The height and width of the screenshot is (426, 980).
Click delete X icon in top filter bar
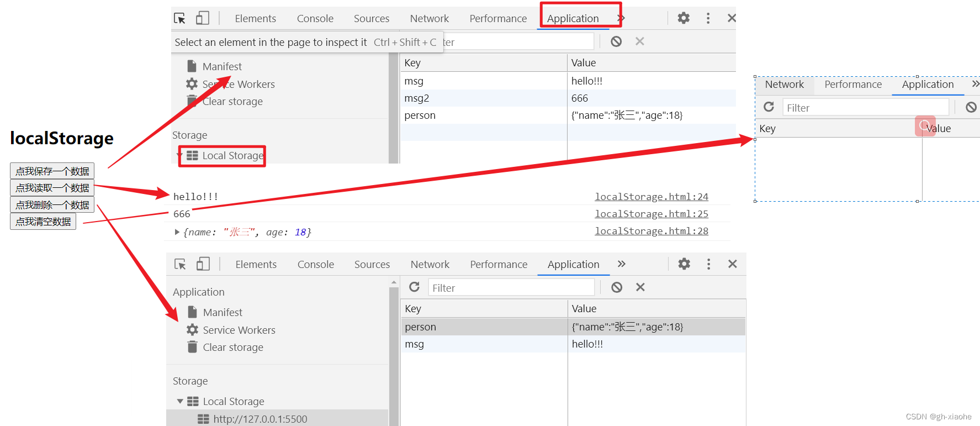[640, 41]
